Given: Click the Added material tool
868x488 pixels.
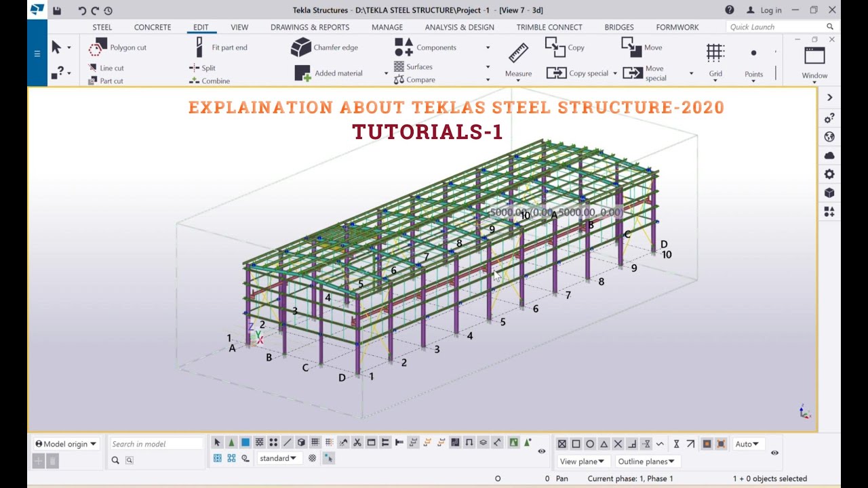Looking at the screenshot, I should [x=329, y=73].
